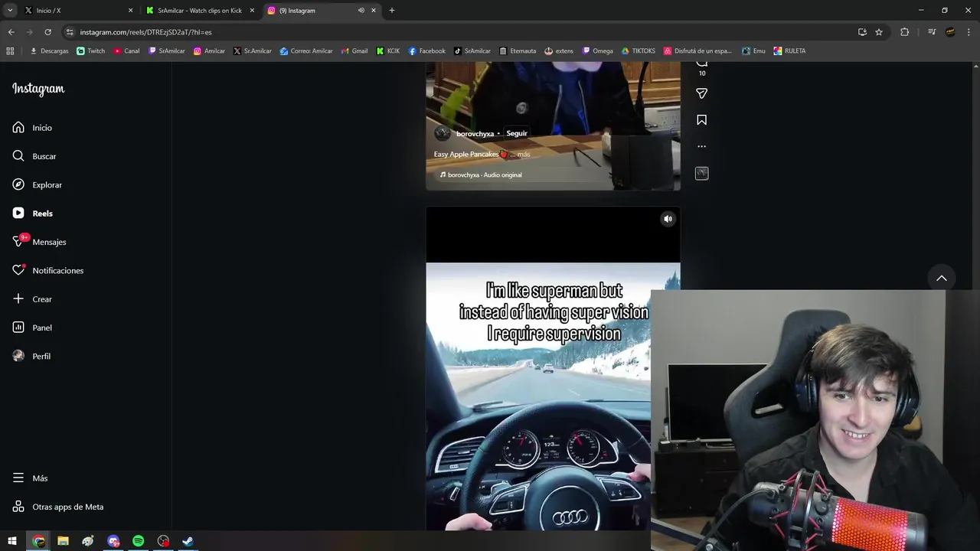Screen dimensions: 980x551
Task: Mute Instagram tab via speaker icon
Action: click(361, 11)
